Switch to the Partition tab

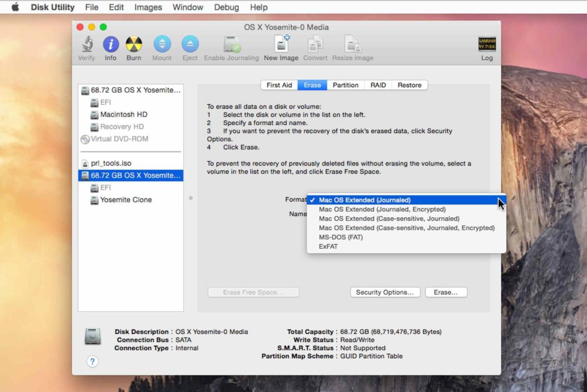346,85
